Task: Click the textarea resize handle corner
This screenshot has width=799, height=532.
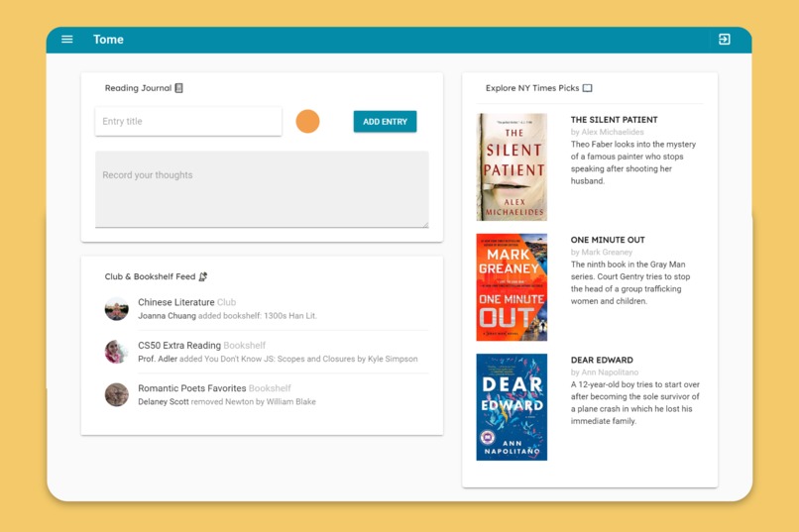Action: point(425,225)
